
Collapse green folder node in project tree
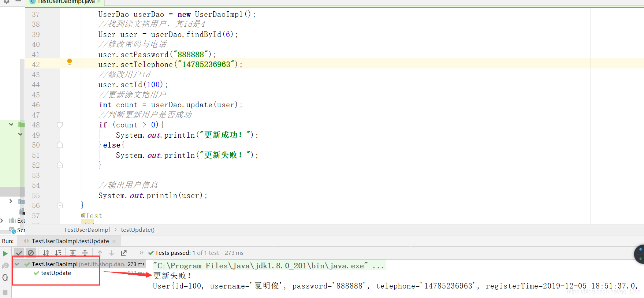(x=11, y=124)
